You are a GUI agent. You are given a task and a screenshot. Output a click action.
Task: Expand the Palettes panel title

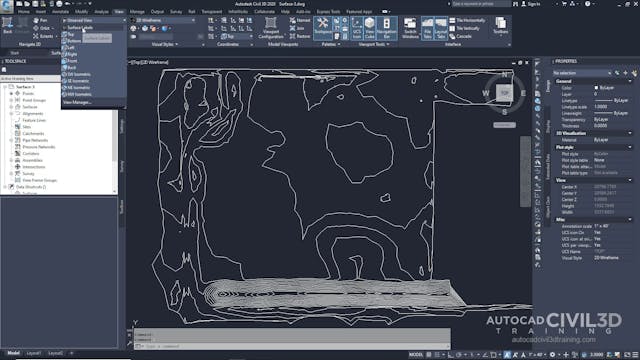[x=331, y=44]
